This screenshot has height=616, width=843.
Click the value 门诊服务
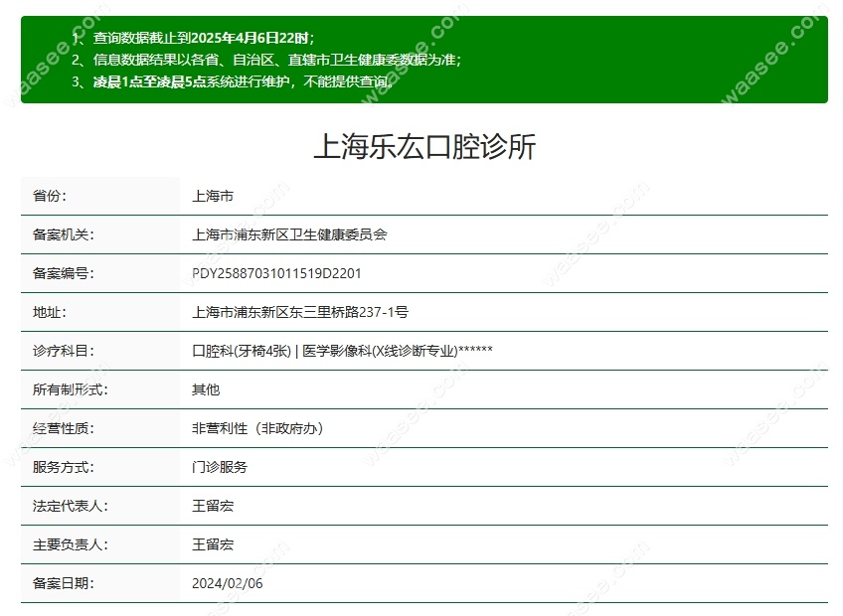tap(220, 467)
